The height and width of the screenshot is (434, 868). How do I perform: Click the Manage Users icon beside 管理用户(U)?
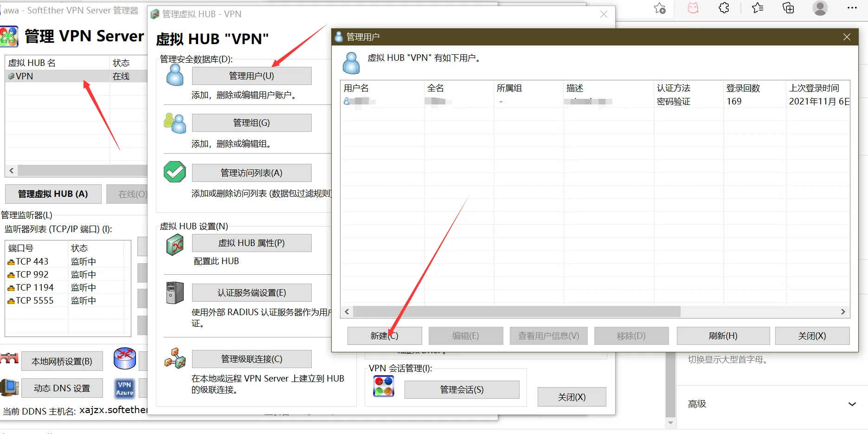coord(175,75)
